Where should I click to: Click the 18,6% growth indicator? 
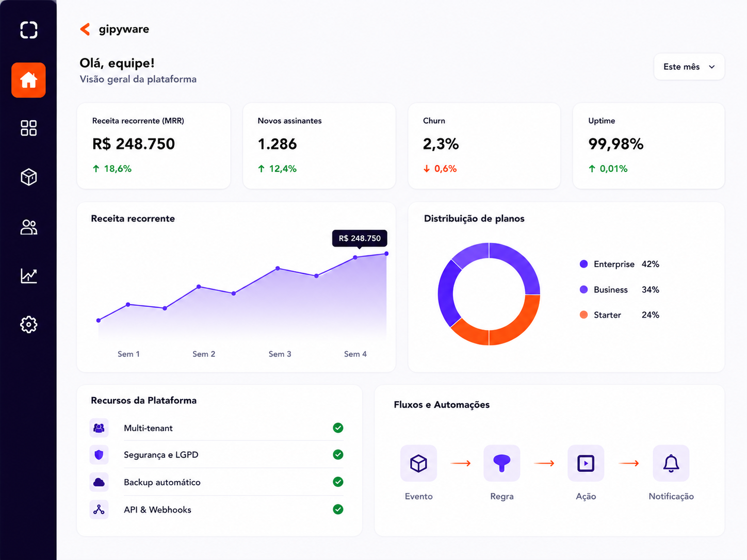(112, 169)
